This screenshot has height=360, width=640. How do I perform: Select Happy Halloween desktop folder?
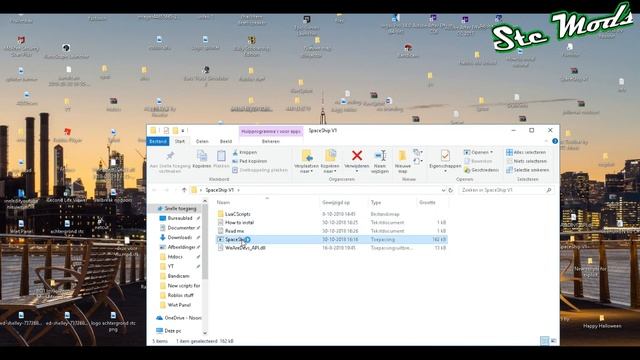click(602, 322)
